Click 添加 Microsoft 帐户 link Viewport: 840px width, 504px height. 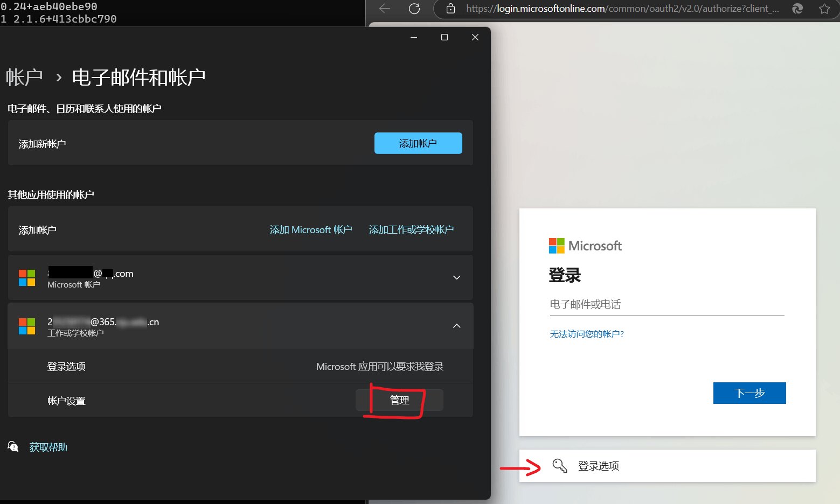pyautogui.click(x=311, y=230)
